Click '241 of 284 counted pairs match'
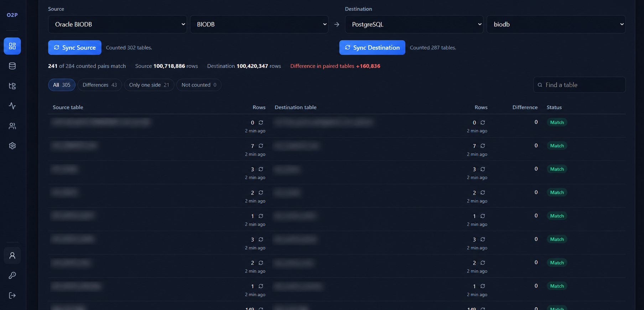 (87, 66)
